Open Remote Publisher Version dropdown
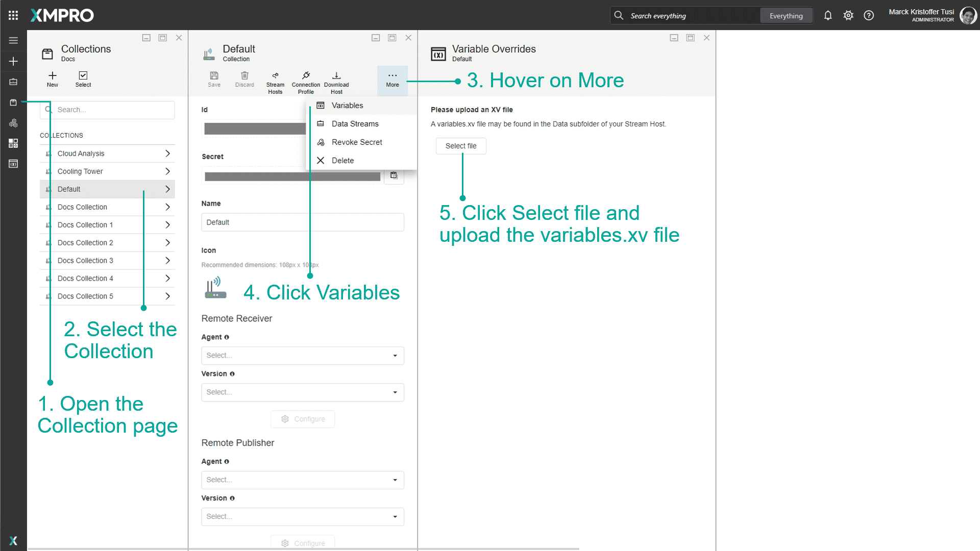This screenshot has height=551, width=980. point(303,517)
